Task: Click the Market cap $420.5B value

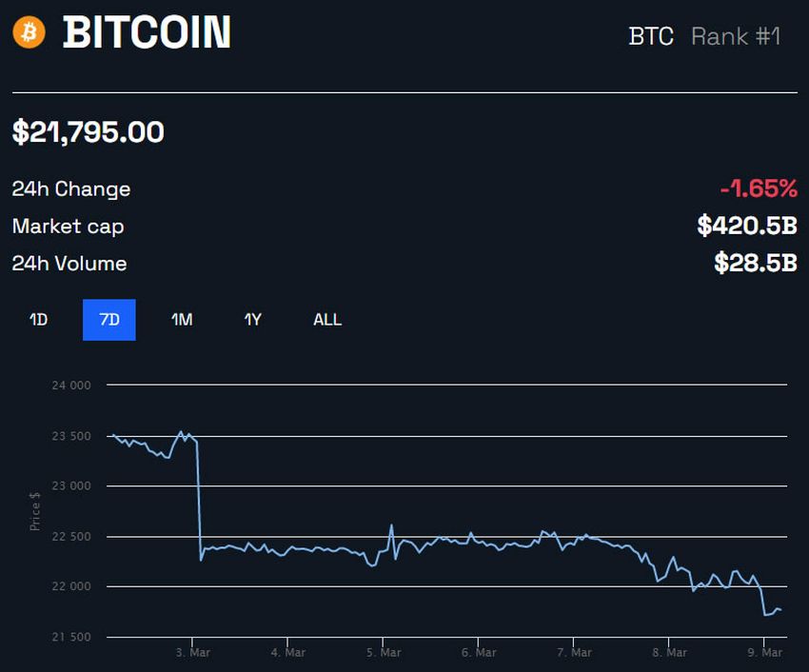Action: pos(747,226)
